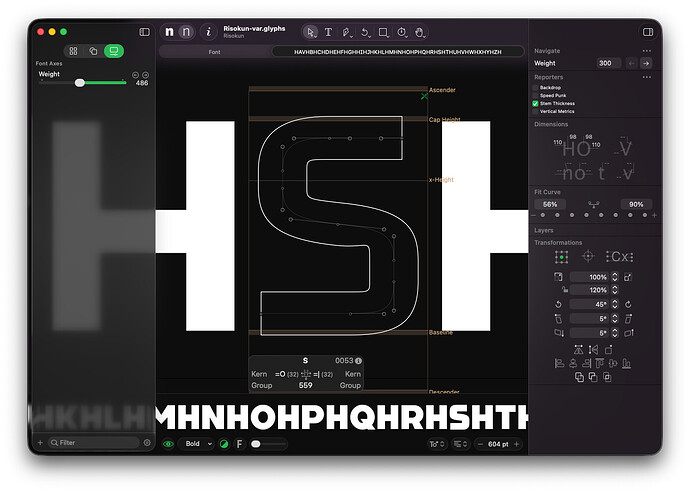
Task: Flip vertically with mirror icon
Action: coord(593,350)
